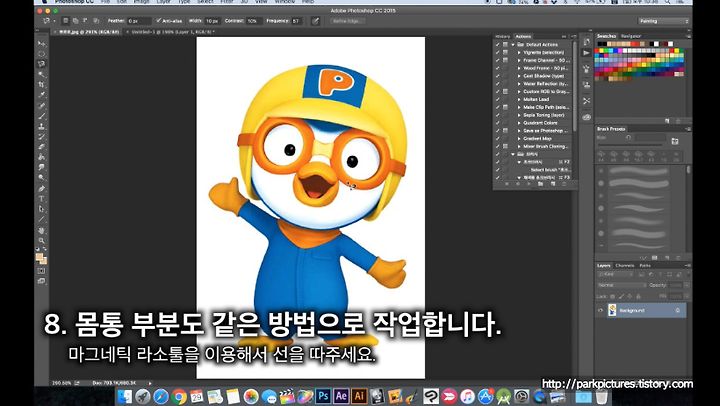Pick the black swatch in Swatches panel top row
Image resolution: width=720 pixels, height=406 pixels.
tap(601, 44)
